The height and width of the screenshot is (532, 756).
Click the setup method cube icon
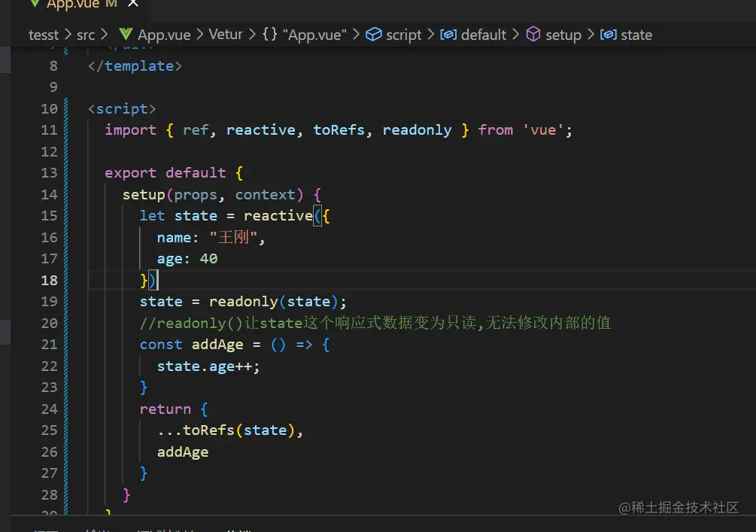(x=533, y=35)
